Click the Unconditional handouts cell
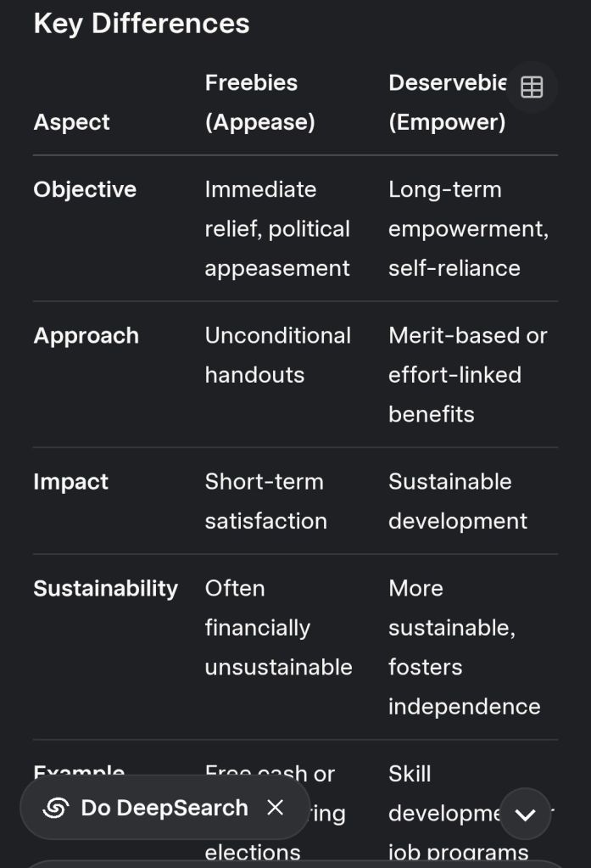The height and width of the screenshot is (868, 591). (277, 355)
